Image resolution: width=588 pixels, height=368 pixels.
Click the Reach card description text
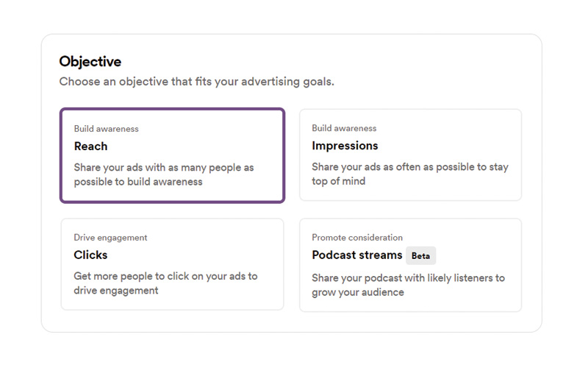coord(163,174)
